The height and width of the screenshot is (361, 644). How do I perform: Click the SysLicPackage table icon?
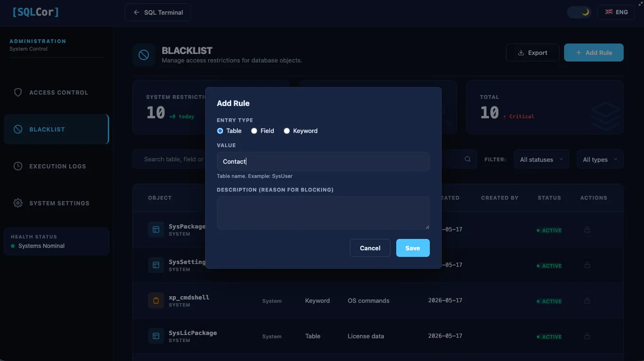click(156, 336)
